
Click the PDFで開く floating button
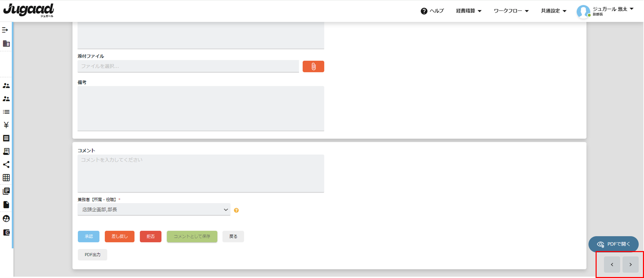(x=613, y=244)
